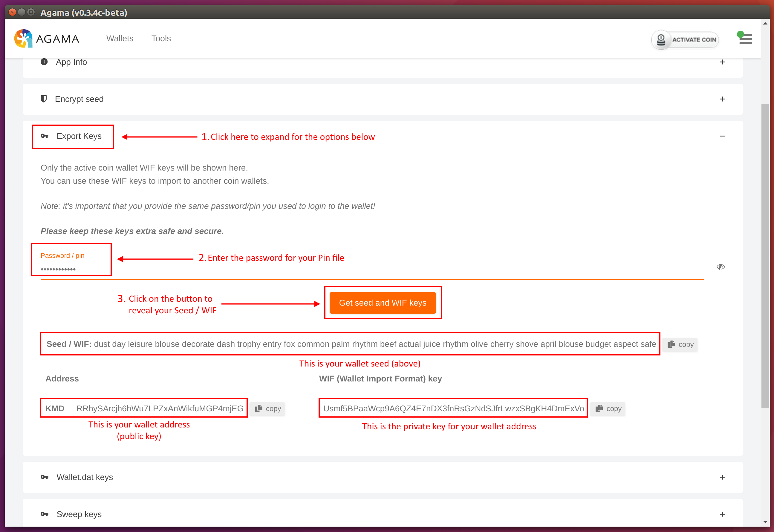Click the Export Keys key icon
774x532 pixels.
click(44, 136)
